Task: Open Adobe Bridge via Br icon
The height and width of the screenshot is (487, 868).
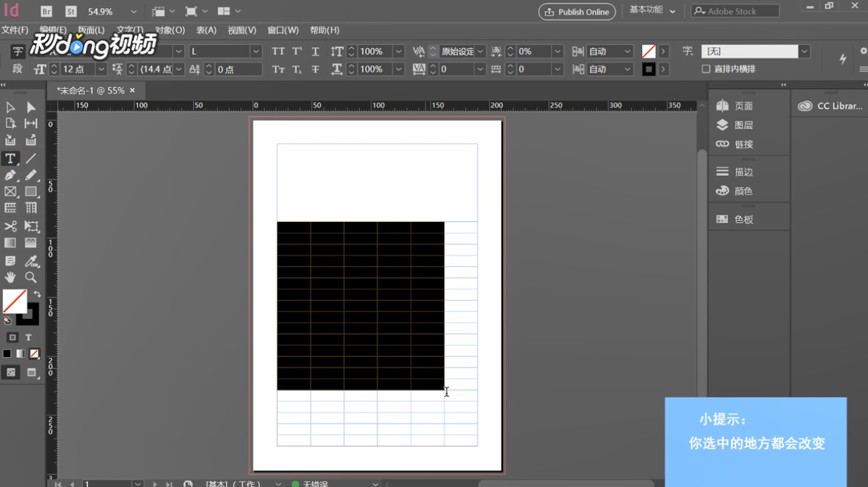Action: [x=46, y=11]
